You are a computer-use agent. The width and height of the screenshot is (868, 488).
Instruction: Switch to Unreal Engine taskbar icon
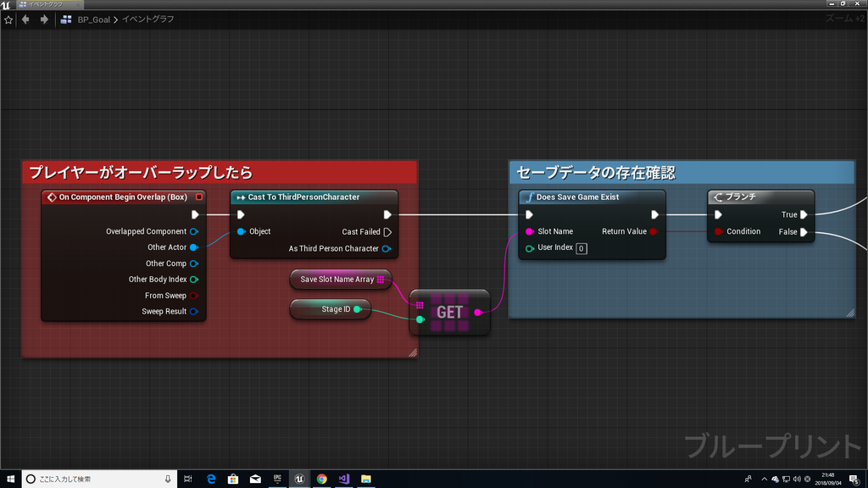299,480
